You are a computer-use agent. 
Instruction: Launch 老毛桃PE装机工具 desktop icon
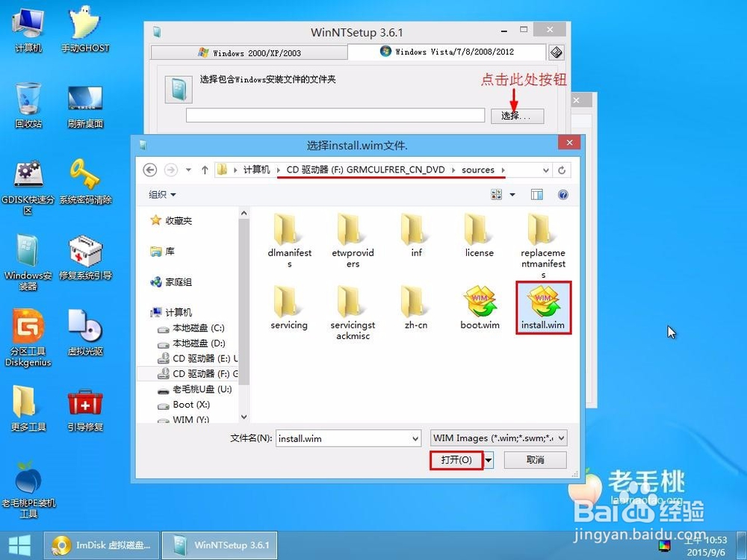point(28,490)
